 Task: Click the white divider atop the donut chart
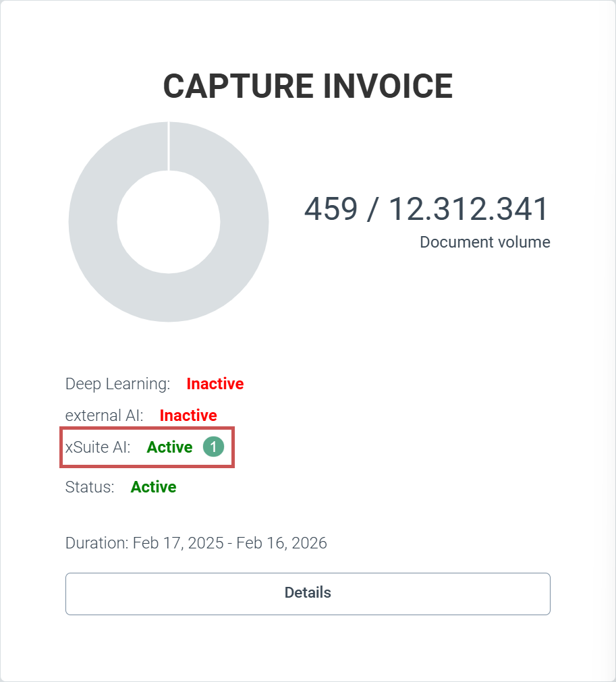pos(169,146)
